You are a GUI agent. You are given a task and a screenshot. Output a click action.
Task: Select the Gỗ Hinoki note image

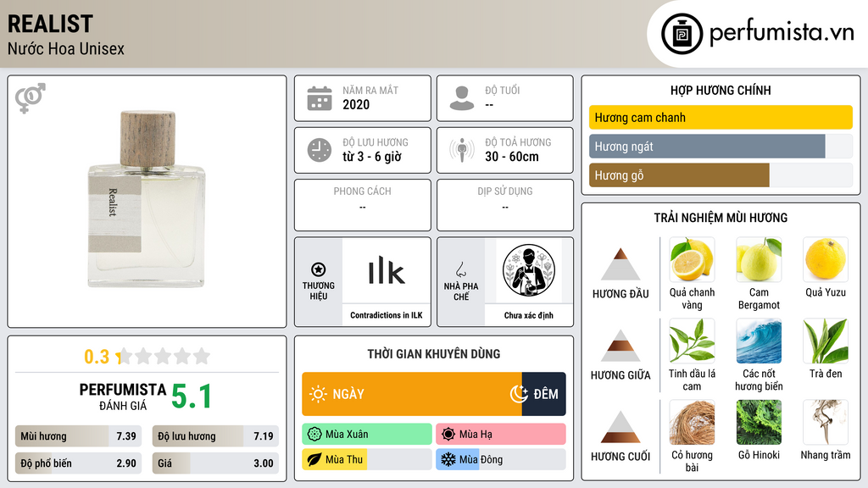pos(759,422)
